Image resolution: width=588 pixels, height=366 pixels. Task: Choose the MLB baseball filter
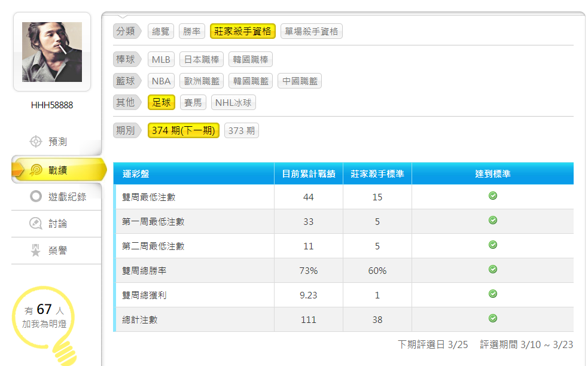(161, 60)
